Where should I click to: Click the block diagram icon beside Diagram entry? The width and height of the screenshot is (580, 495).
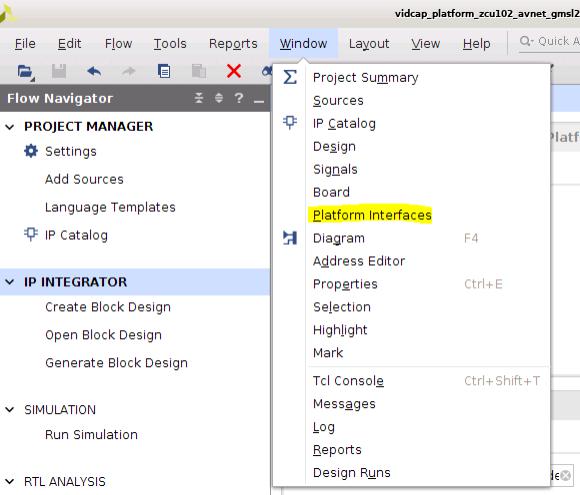(x=290, y=238)
